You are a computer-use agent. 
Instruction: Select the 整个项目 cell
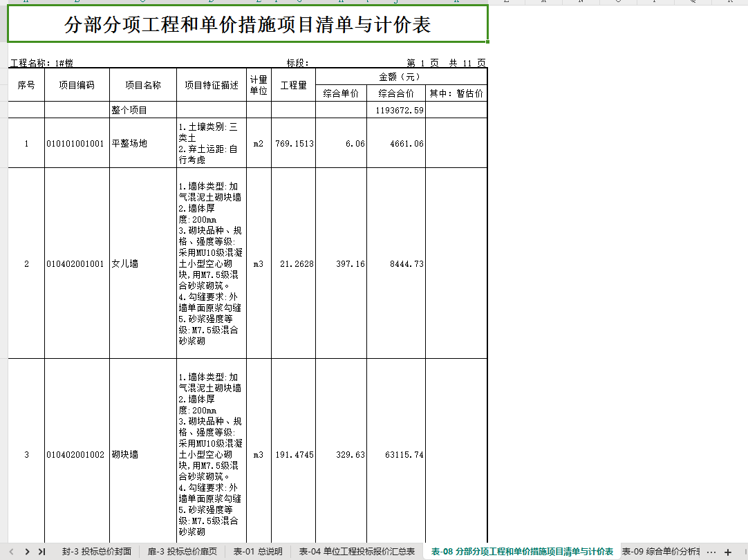143,110
